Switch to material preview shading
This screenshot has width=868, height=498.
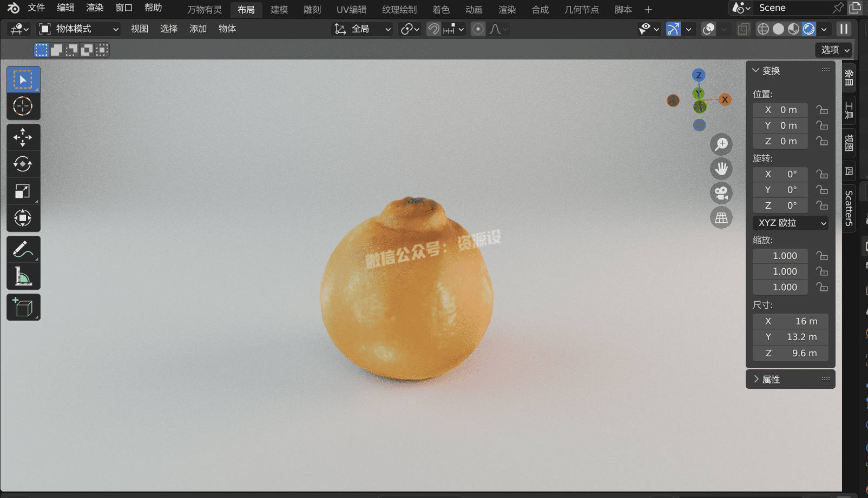tap(793, 29)
